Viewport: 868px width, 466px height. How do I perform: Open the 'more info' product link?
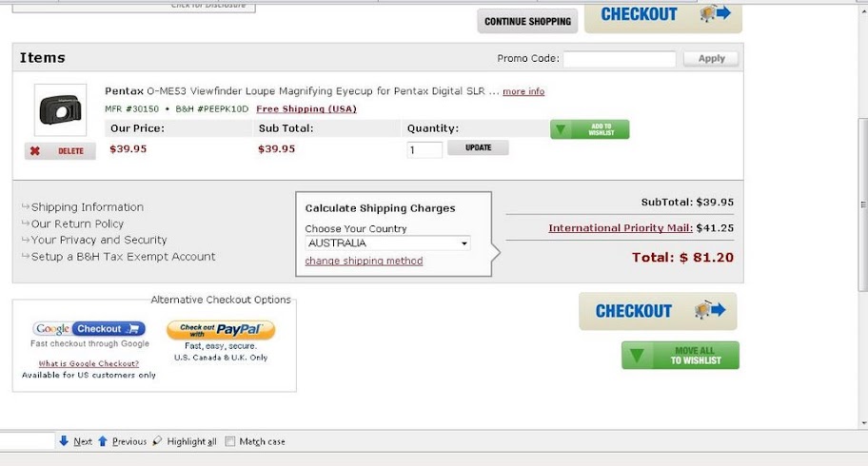click(x=523, y=91)
